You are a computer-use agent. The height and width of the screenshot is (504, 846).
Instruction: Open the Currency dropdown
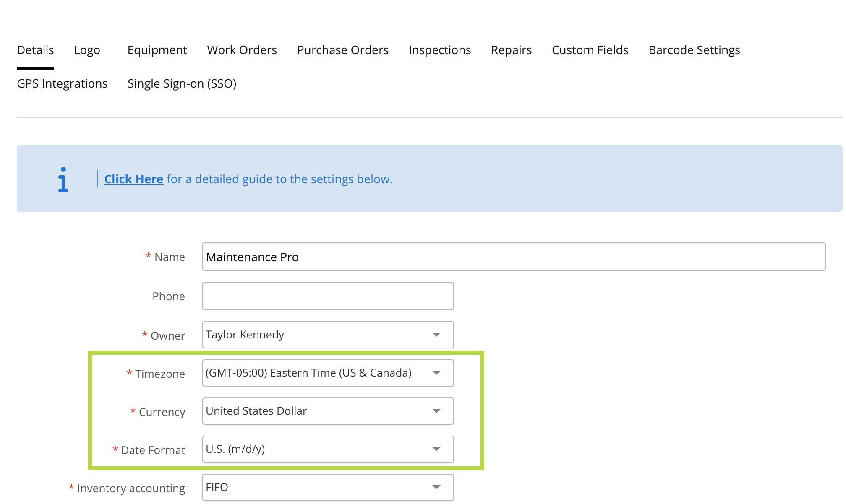click(328, 411)
